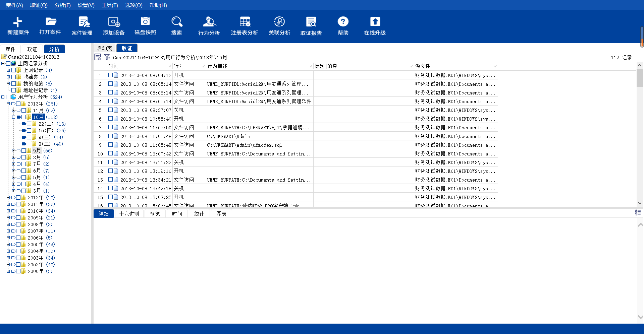Click the filter funnel icon above table
The width and height of the screenshot is (644, 334).
[x=107, y=57]
